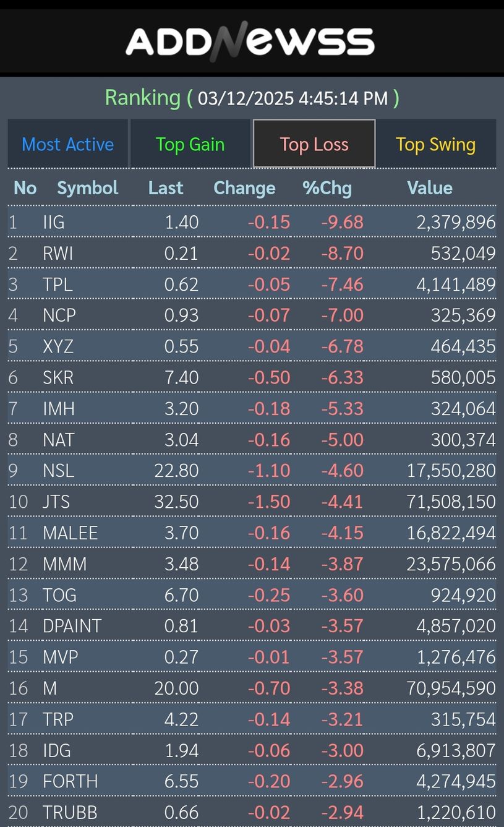Screen dimensions: 504x827
Task: Click the Value column header
Action: [429, 188]
